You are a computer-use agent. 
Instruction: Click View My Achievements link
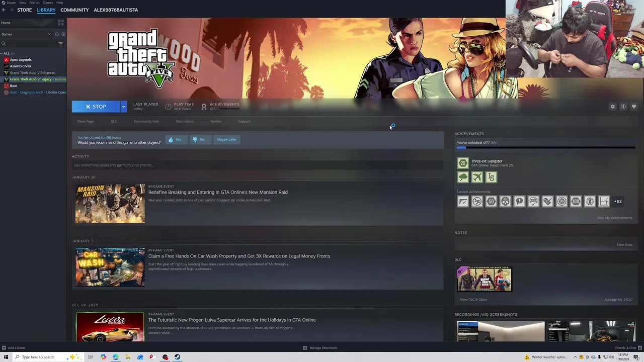[x=614, y=218]
